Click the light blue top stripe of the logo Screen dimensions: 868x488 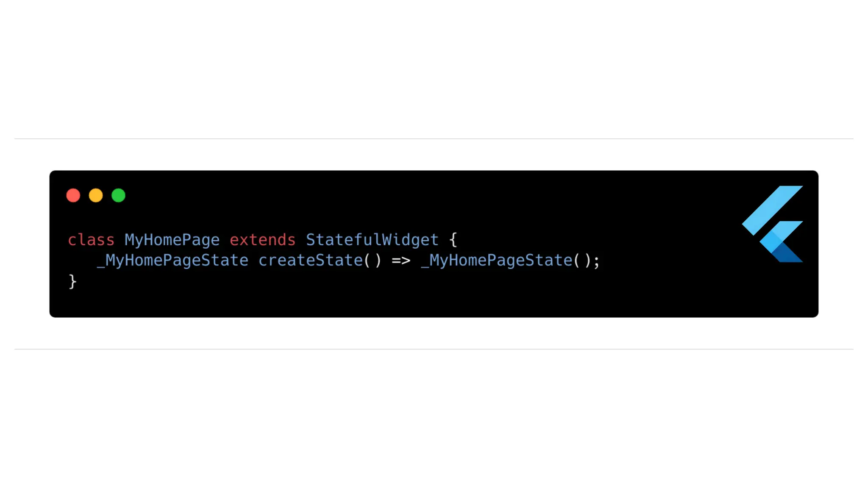[772, 210]
